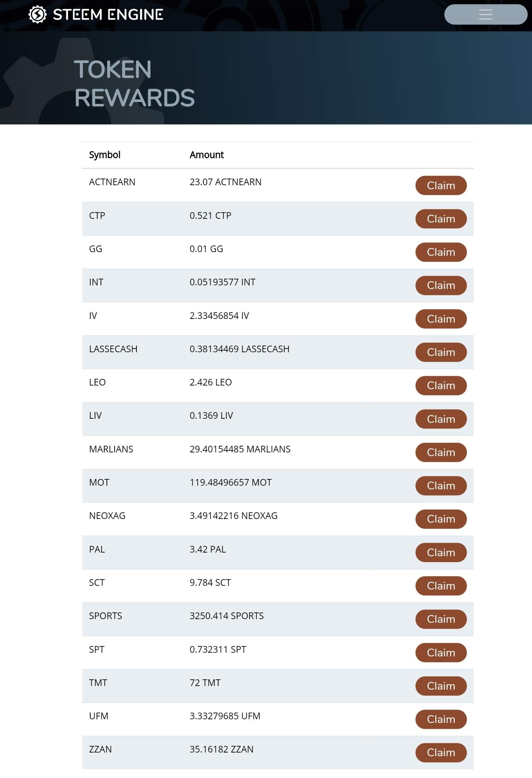Claim the SCT token reward
The image size is (532, 778).
click(x=441, y=586)
